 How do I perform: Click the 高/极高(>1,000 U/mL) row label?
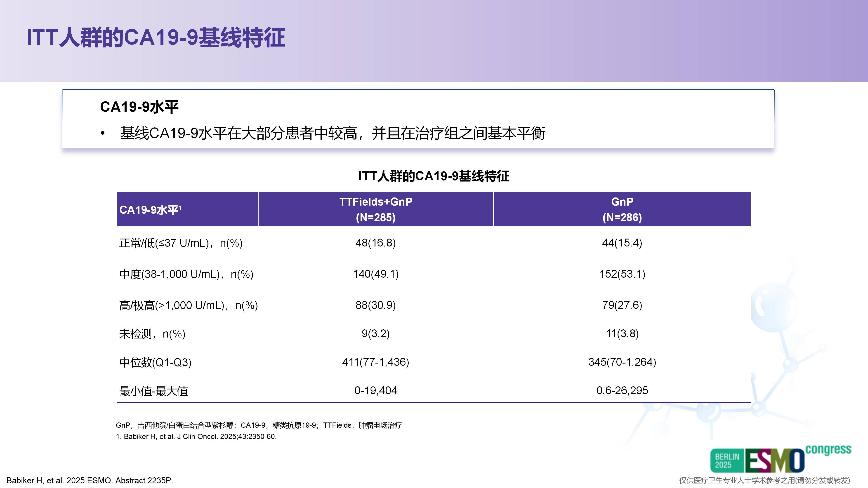pyautogui.click(x=188, y=305)
